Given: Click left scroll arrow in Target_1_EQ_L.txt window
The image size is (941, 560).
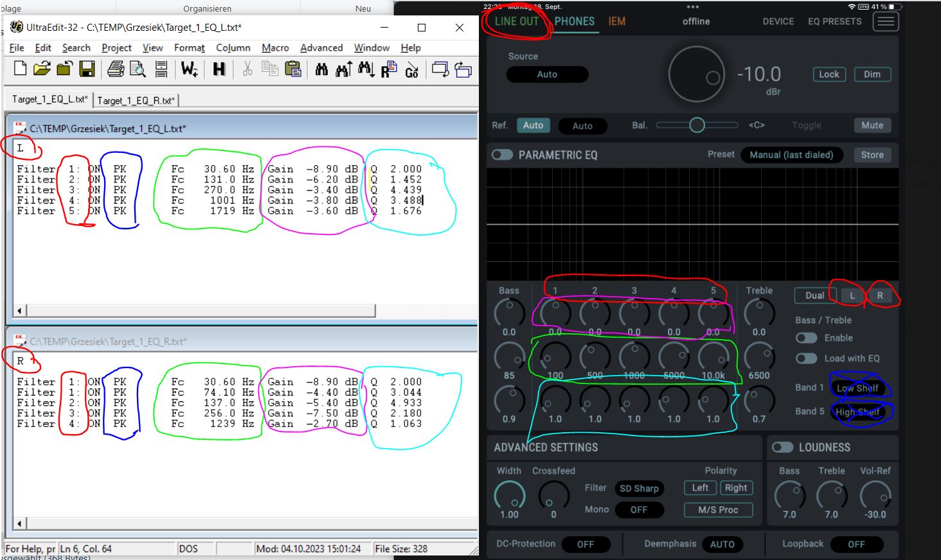Looking at the screenshot, I should pos(19,311).
